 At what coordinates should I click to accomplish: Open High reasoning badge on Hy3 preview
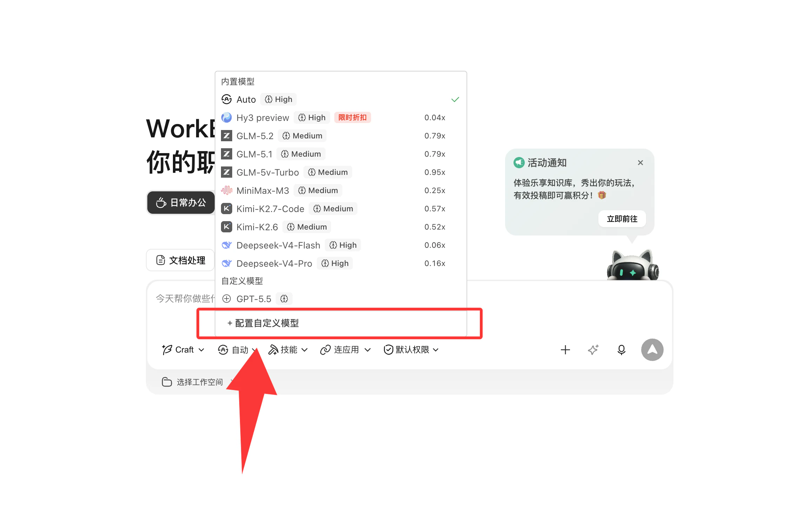[312, 118]
